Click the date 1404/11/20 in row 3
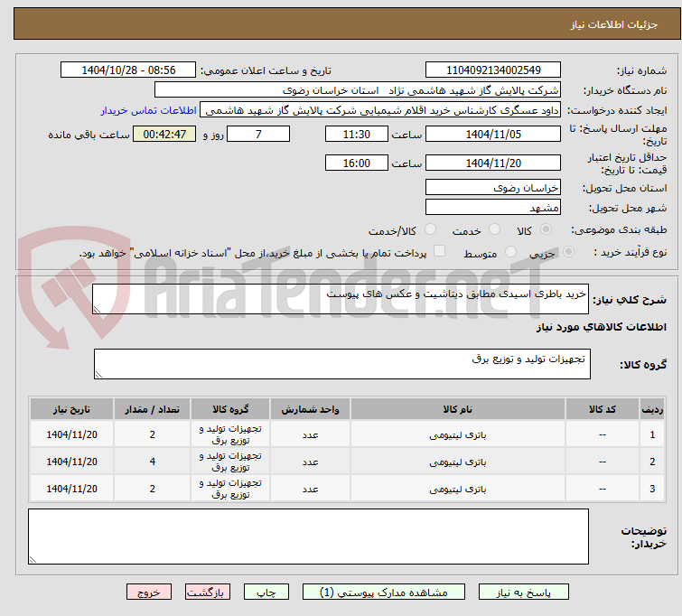The image size is (682, 616). (71, 489)
